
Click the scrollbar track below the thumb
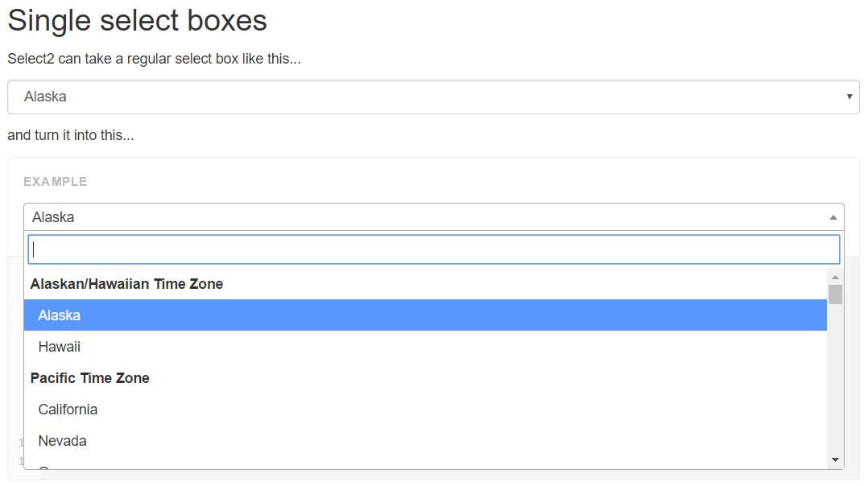point(835,378)
